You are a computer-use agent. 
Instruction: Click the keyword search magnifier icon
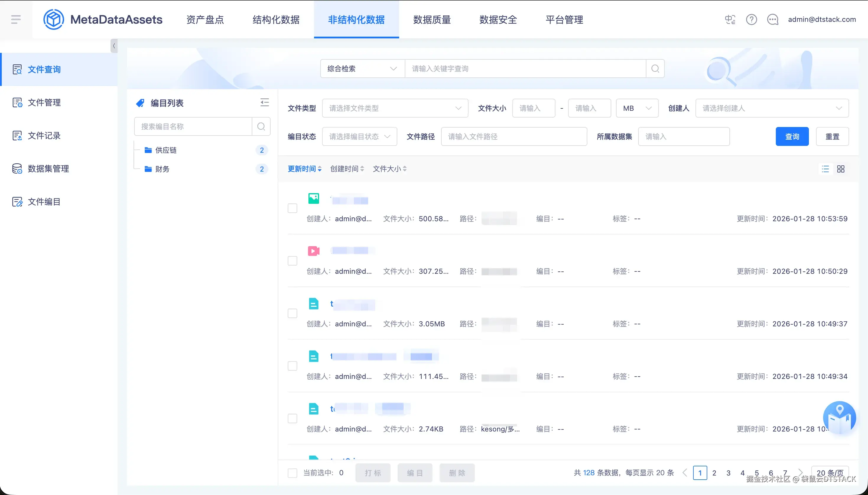tap(655, 69)
